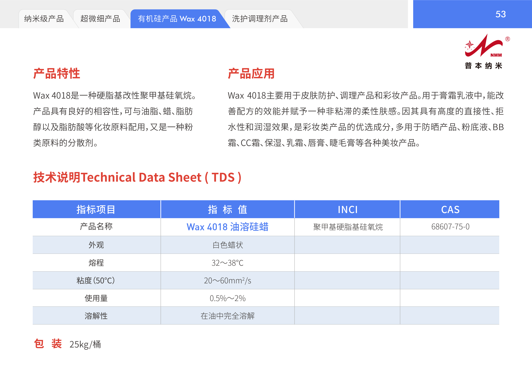Viewport: 532px width, 392px height.
Task: Click the CAS column header
Action: coord(450,210)
